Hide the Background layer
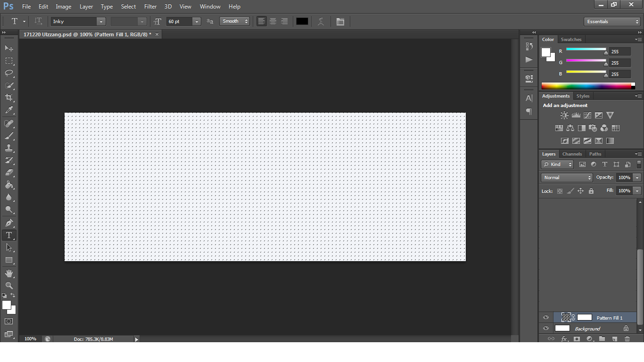This screenshot has height=362, width=644. point(546,329)
